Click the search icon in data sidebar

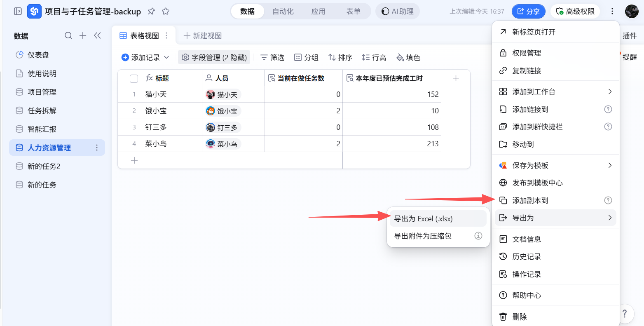[68, 36]
